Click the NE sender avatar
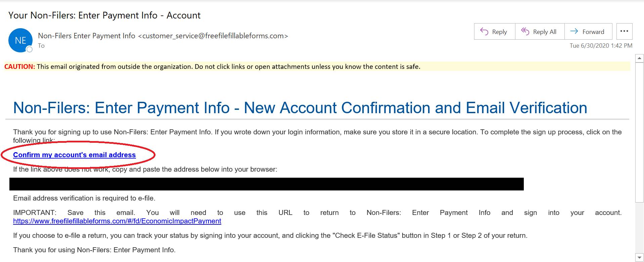 20,40
